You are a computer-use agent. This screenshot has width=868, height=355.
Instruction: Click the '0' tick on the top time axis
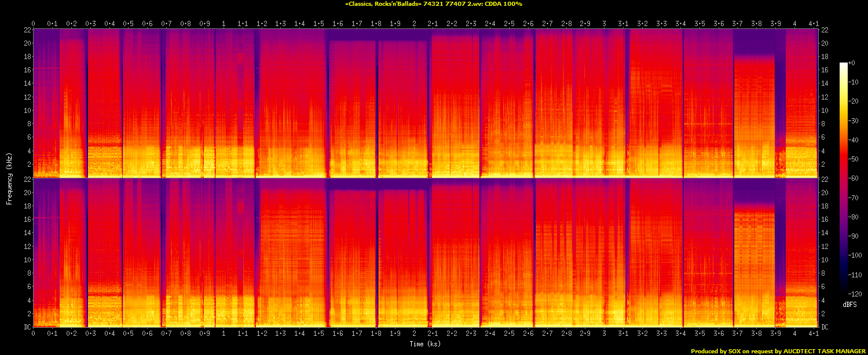pos(34,24)
